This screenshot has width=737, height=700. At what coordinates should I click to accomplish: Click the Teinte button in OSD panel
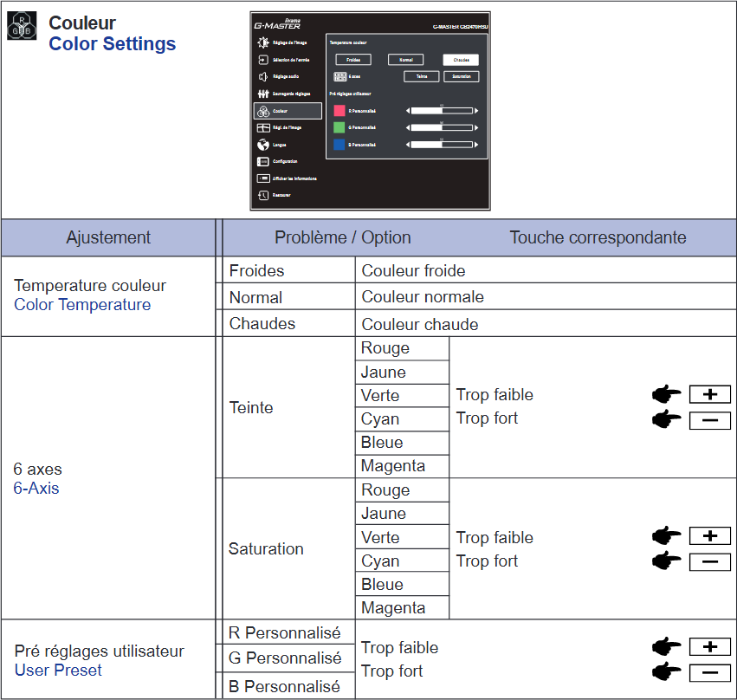(421, 76)
